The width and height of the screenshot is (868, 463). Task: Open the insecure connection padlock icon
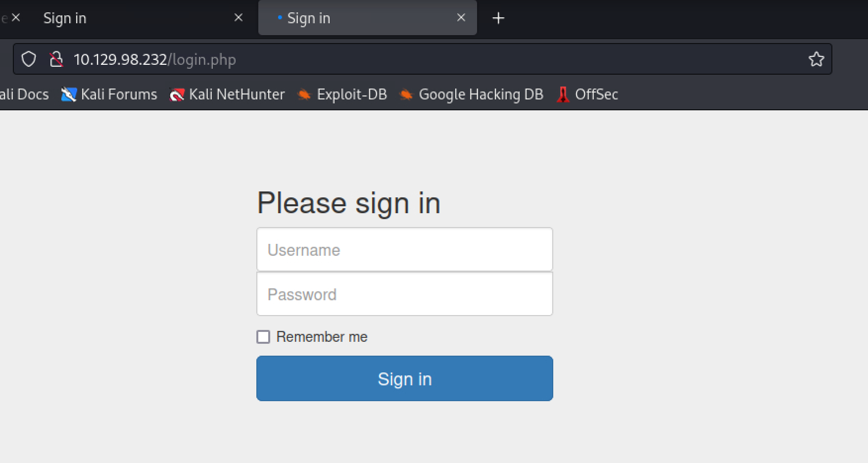tap(56, 59)
